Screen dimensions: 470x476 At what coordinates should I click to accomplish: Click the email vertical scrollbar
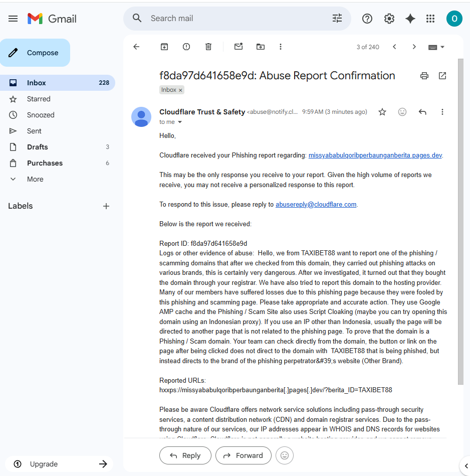[x=460, y=222]
